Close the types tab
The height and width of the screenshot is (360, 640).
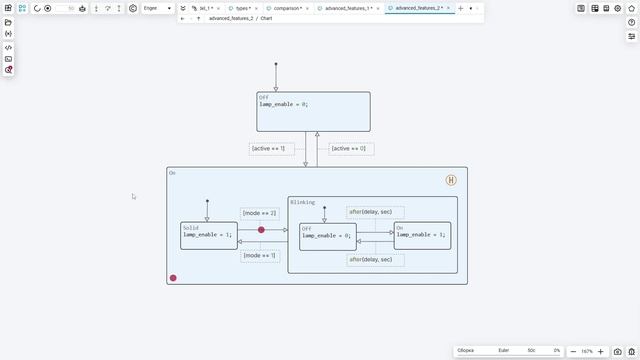coord(256,8)
